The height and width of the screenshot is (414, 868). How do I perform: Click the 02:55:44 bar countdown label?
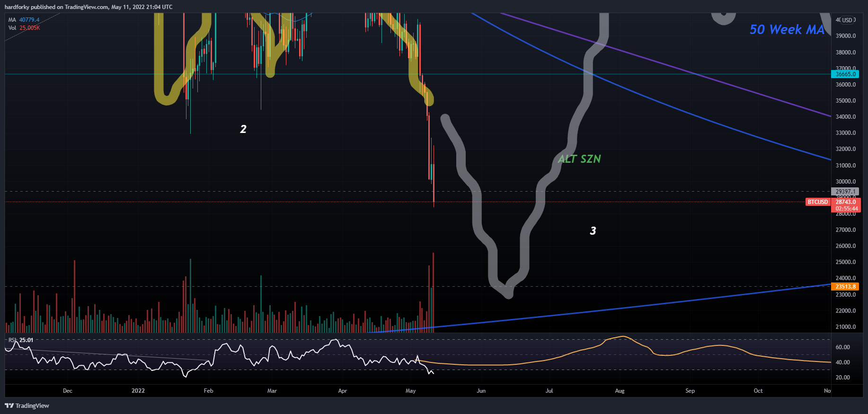pyautogui.click(x=846, y=209)
